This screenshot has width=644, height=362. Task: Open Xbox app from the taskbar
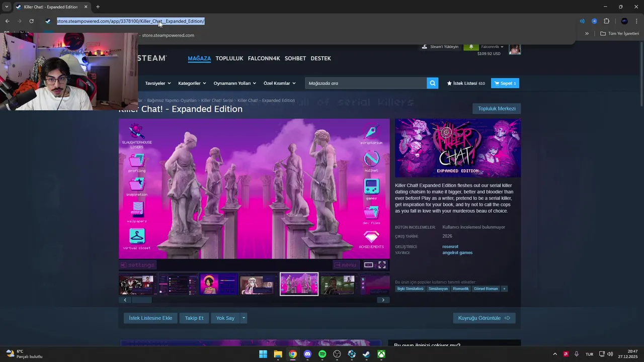pyautogui.click(x=382, y=354)
